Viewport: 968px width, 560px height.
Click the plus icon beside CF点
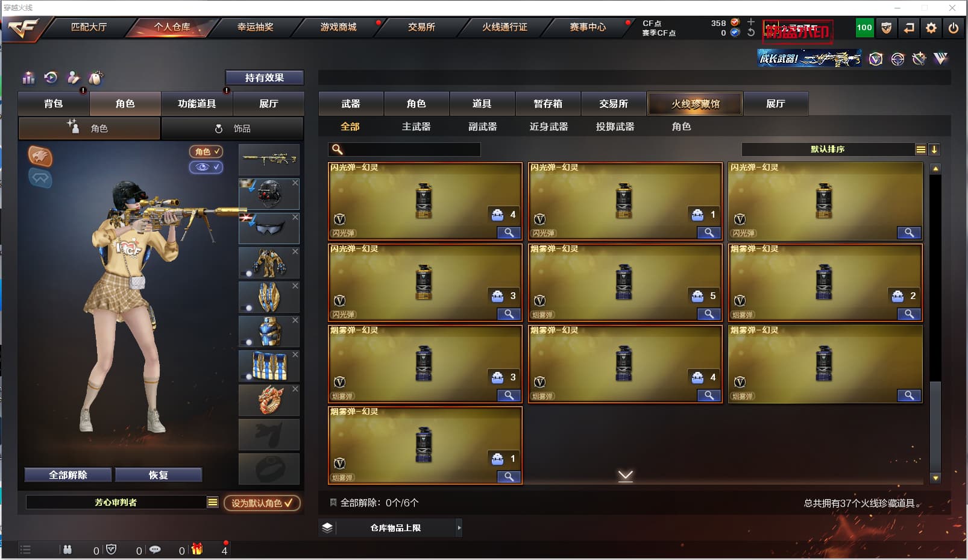751,22
